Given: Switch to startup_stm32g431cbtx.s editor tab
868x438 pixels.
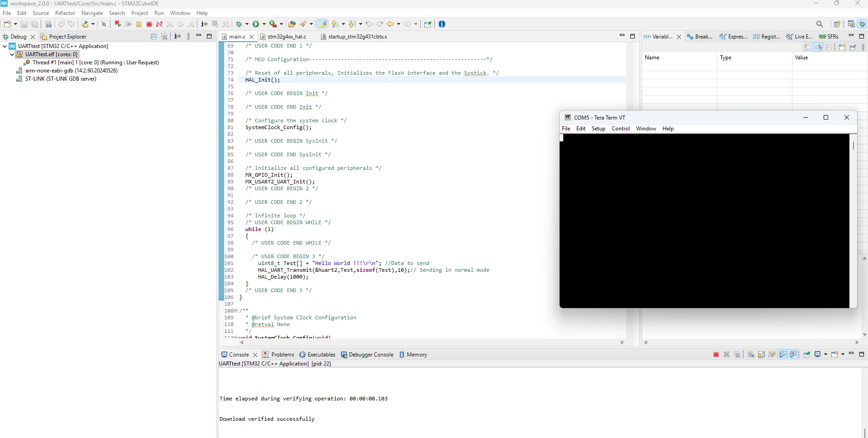Looking at the screenshot, I should click(354, 37).
